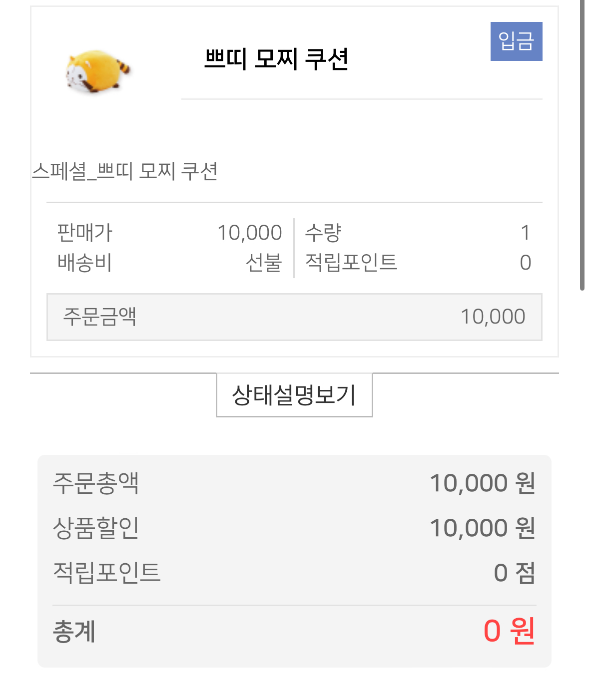Viewport: 589px width, 700px height.
Task: Click the vertical scrollbar thumb
Action: [582, 145]
